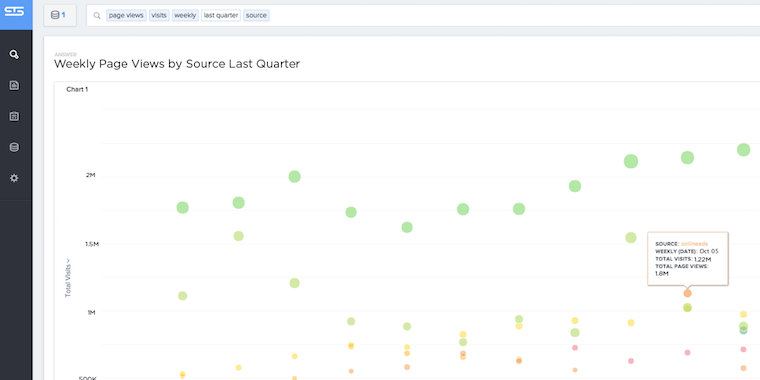The width and height of the screenshot is (760, 380).
Task: Select the 'visits' search token
Action: point(159,16)
